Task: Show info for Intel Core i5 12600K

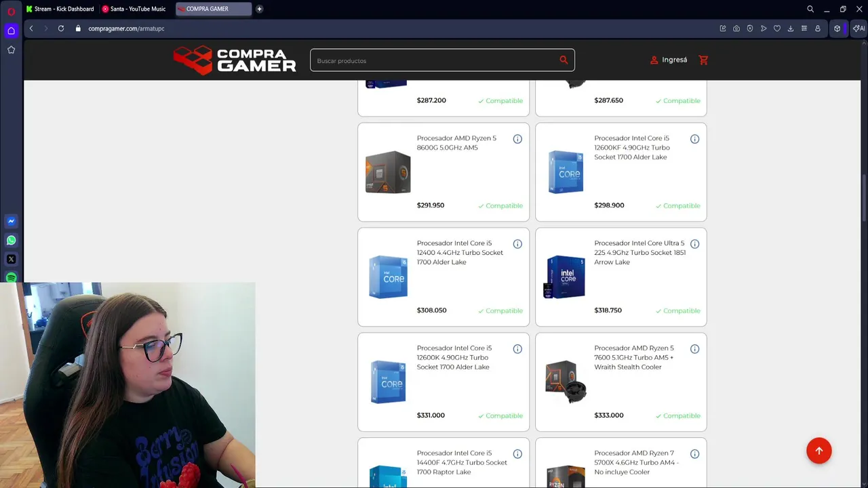Action: pos(517,349)
